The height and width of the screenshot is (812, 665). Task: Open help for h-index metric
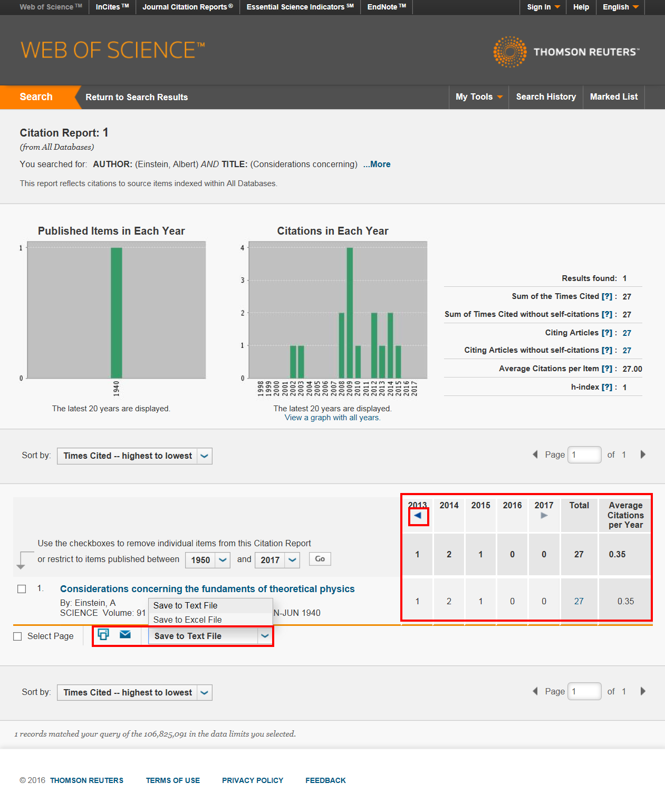tap(606, 386)
